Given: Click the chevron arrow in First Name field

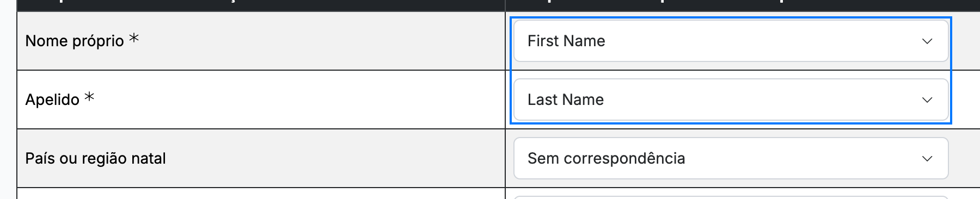Looking at the screenshot, I should click(x=927, y=41).
